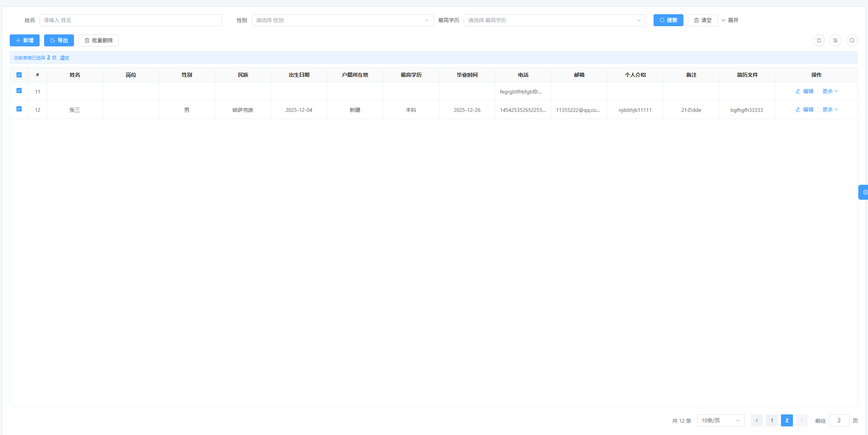868x435 pixels.
Task: Click the 搜索 button
Action: click(x=668, y=20)
